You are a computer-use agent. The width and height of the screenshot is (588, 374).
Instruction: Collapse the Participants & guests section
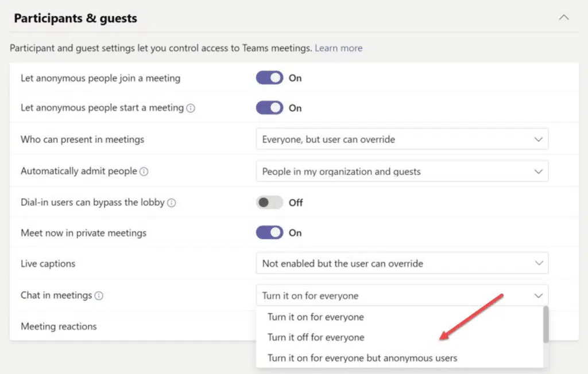point(564,17)
